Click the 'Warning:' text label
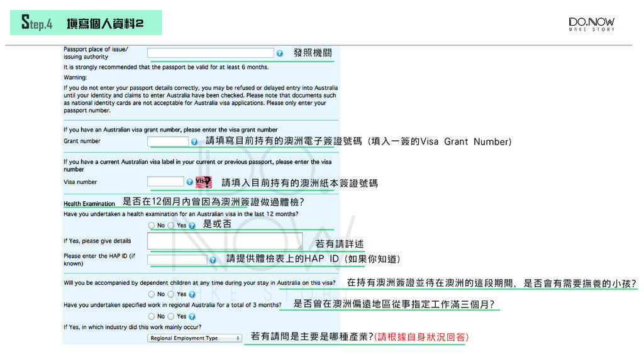 pyautogui.click(x=75, y=77)
